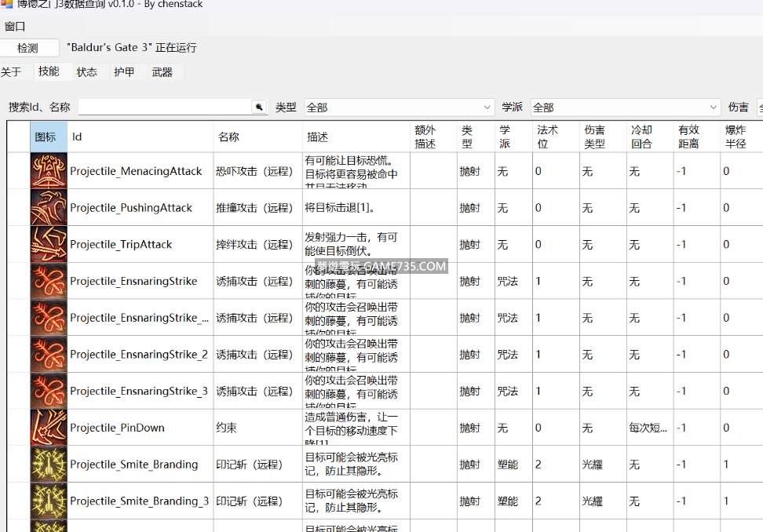The image size is (763, 532).
Task: Click the 搜索Id、名称 search input field
Action: coord(164,107)
